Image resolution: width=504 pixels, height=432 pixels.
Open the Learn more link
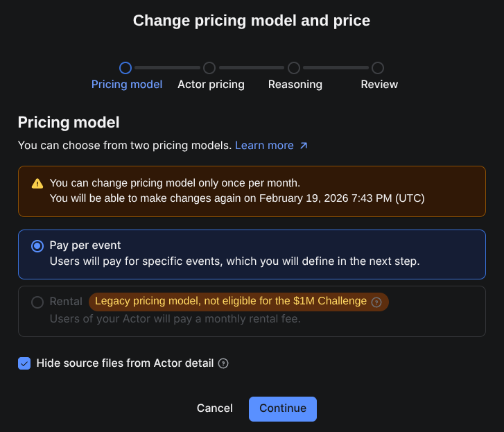[x=264, y=146]
